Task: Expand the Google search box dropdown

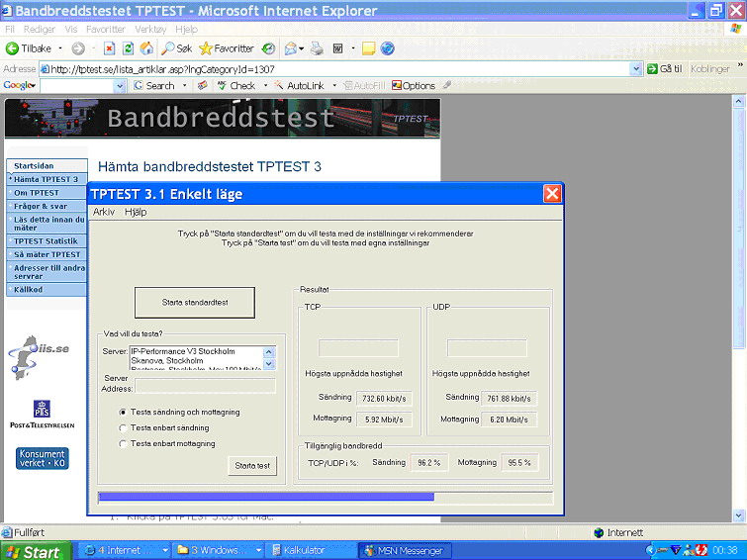Action: coord(120,86)
